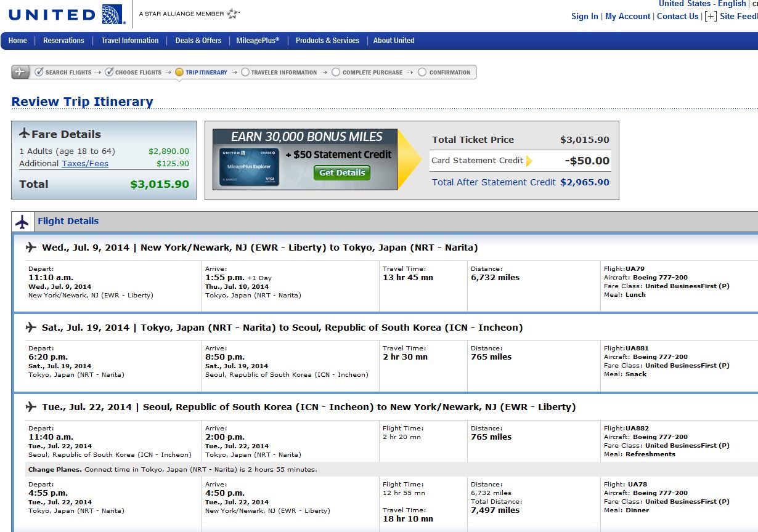This screenshot has height=532, width=758.
Task: Select Home in the navigation bar
Action: point(17,41)
